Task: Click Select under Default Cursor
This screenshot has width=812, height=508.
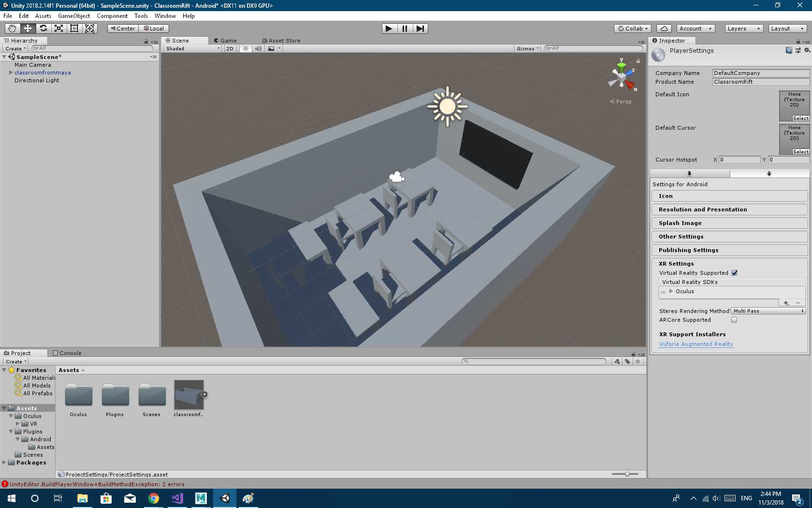Action: click(x=800, y=152)
